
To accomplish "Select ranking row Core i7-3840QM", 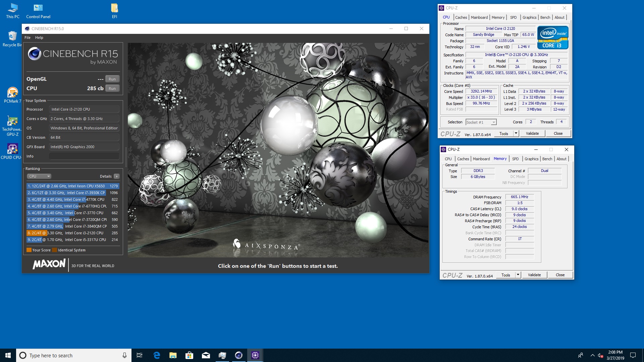I will [73, 226].
